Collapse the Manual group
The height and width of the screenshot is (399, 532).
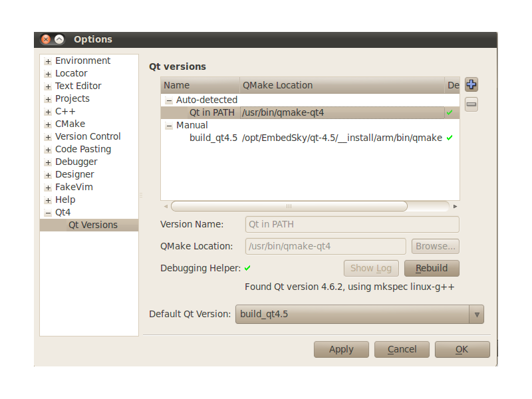[x=169, y=126]
